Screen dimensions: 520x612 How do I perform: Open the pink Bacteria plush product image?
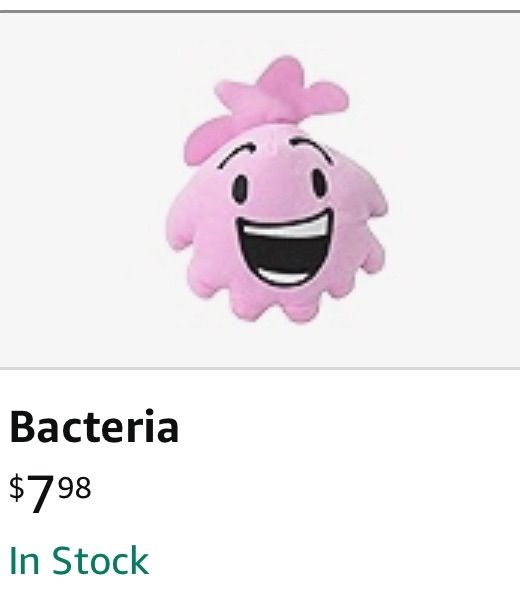tap(276, 190)
